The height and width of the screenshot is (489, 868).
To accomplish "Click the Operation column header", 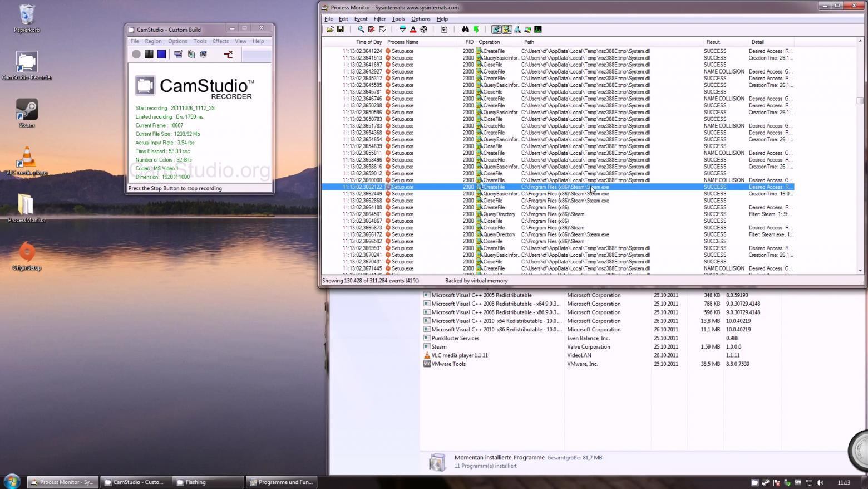I will point(489,42).
